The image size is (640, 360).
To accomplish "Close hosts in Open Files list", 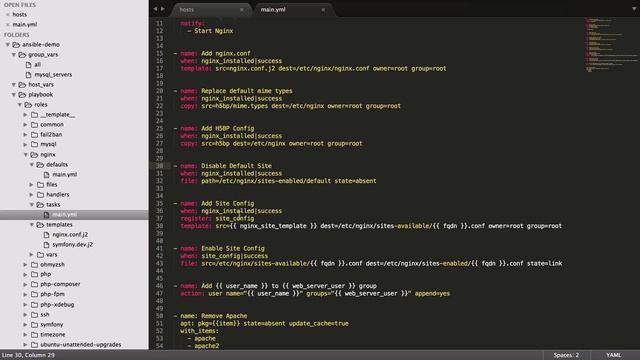I will point(7,14).
